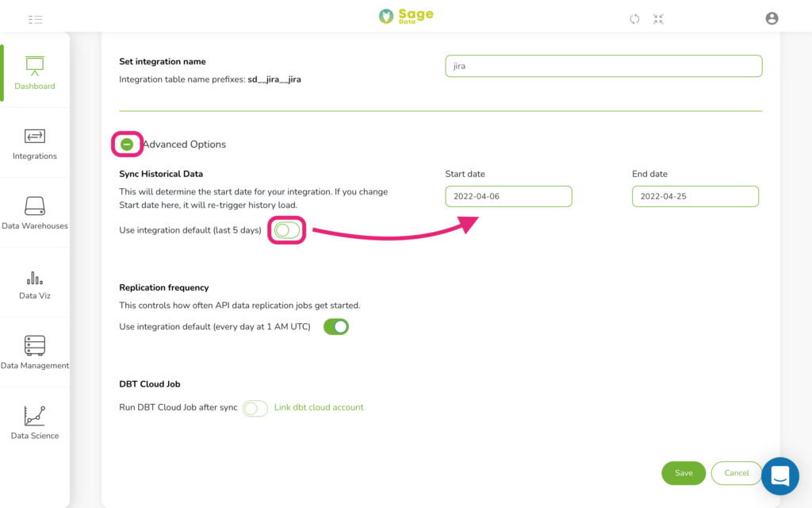Click the Cancel button
Viewport: 812px width, 508px height.
[x=737, y=473]
